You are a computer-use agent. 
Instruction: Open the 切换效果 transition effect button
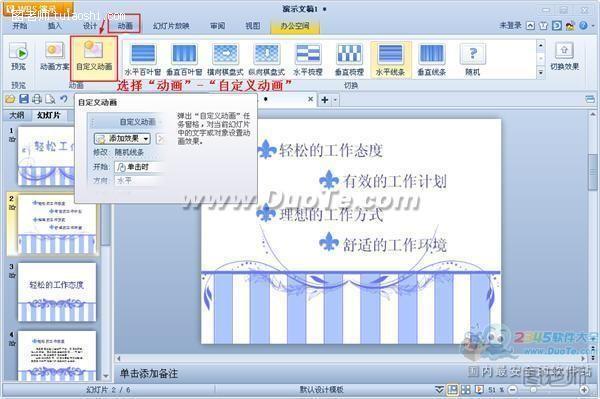tap(564, 57)
